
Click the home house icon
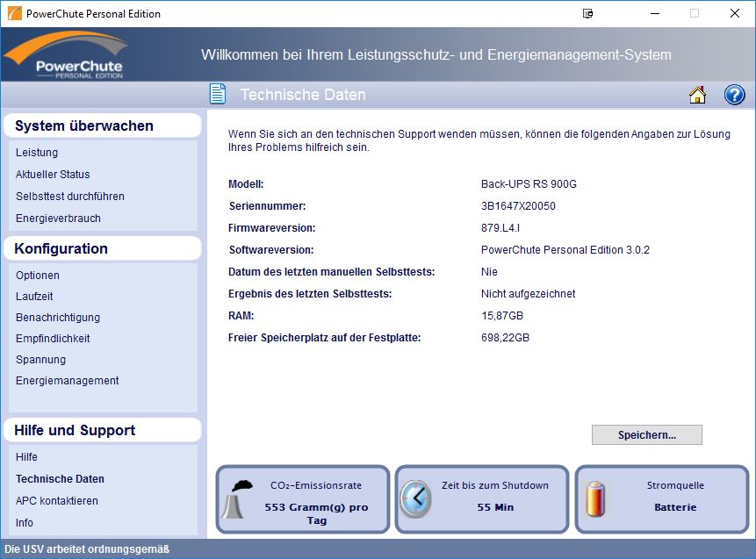[x=697, y=95]
